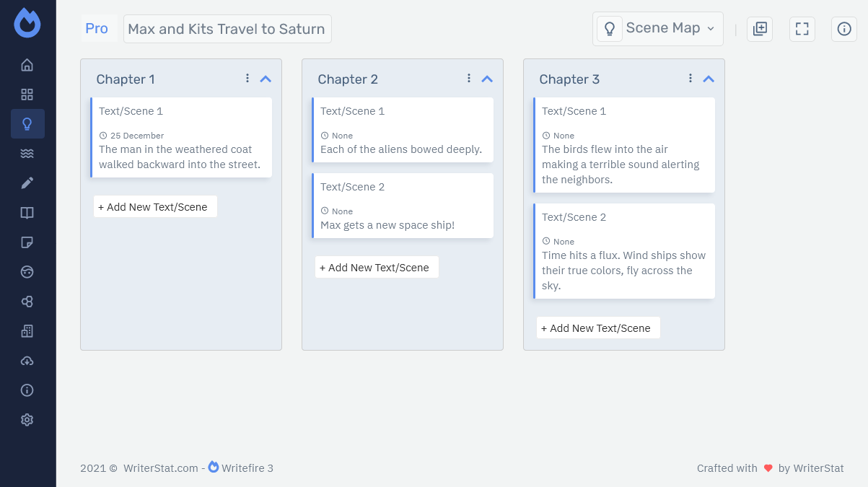Enter fullscreen mode using the expand icon
Image resolution: width=868 pixels, height=487 pixels.
tap(802, 29)
